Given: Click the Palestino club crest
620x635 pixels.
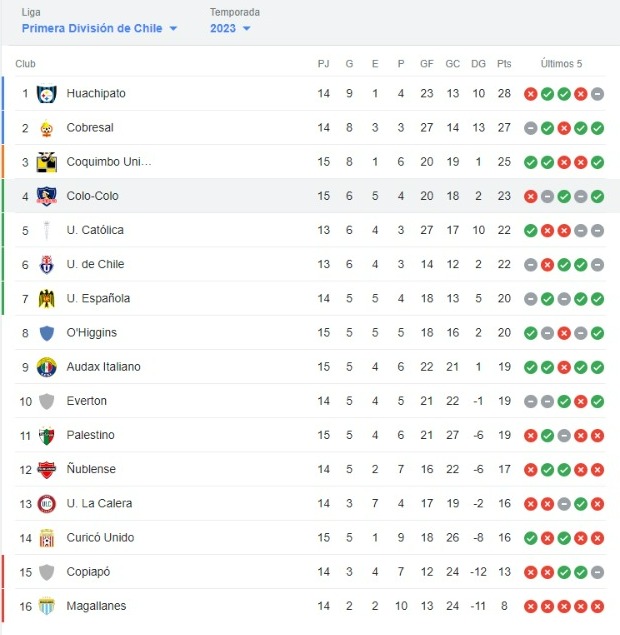Looking at the screenshot, I should pos(47,435).
